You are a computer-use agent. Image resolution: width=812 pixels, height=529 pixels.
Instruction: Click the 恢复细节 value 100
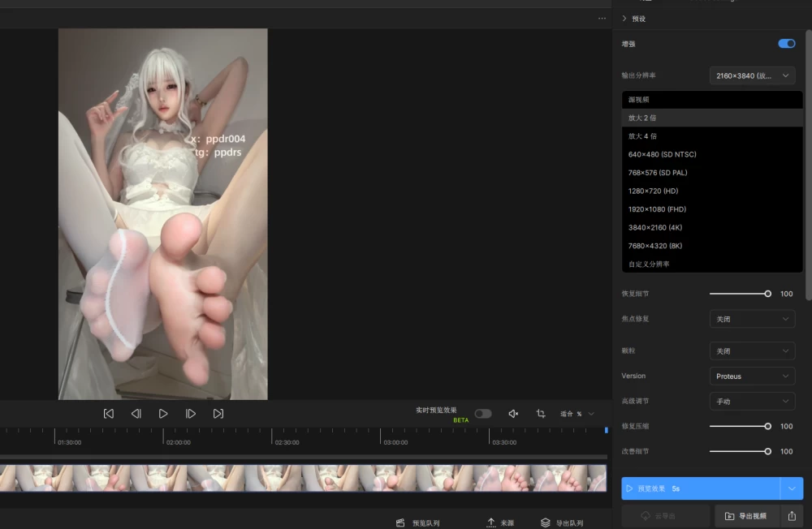click(787, 294)
